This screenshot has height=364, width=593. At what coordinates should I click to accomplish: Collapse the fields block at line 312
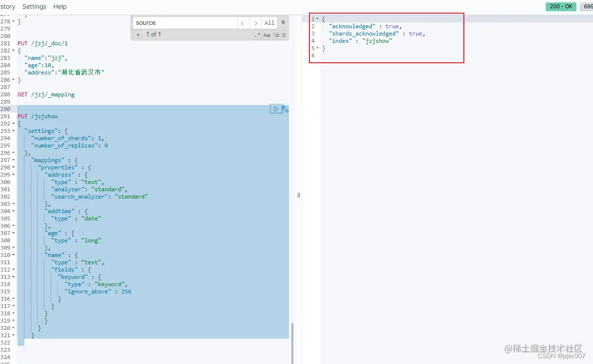pos(14,270)
